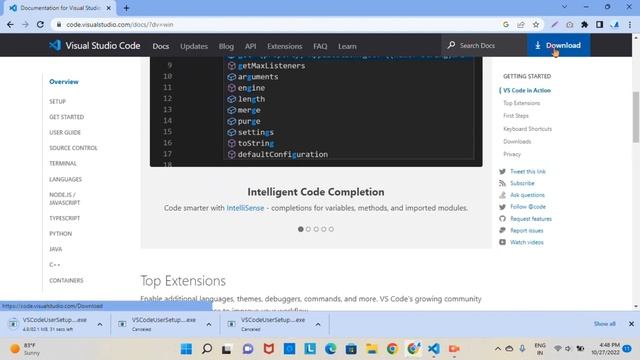
Task: Open File Explorer from taskbar
Action: (x=371, y=349)
